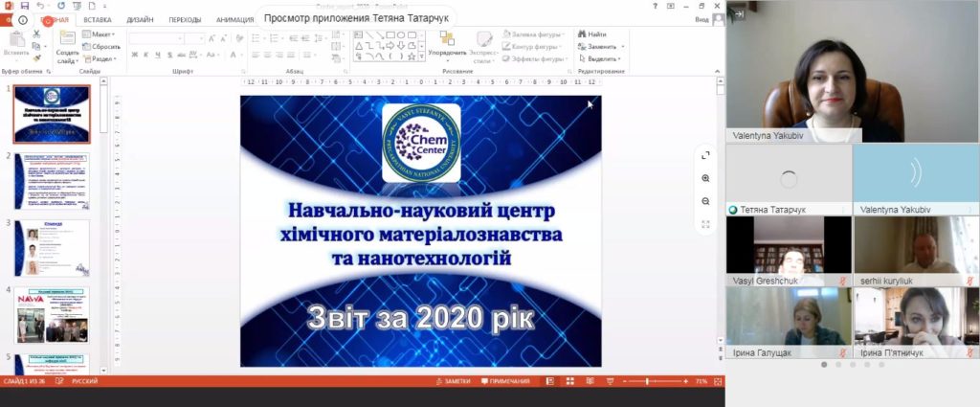Screen dimensions: 980x407
Task: Open the Select (Выделить) dropdown
Action: (x=603, y=57)
